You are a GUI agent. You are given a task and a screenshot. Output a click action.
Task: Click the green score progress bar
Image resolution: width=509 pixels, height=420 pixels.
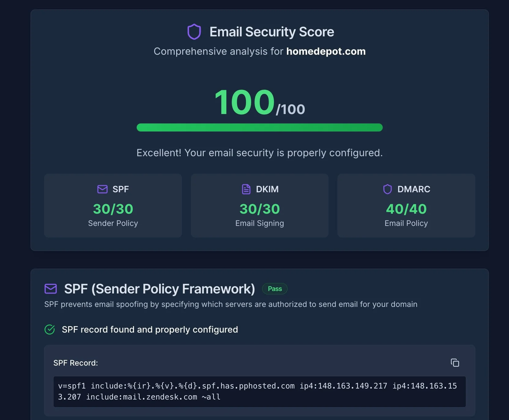(259, 127)
